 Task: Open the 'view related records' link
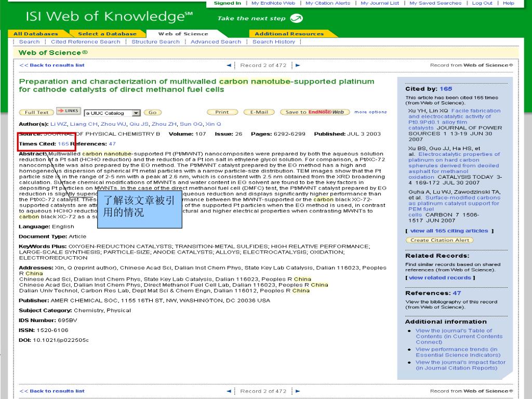(440, 277)
